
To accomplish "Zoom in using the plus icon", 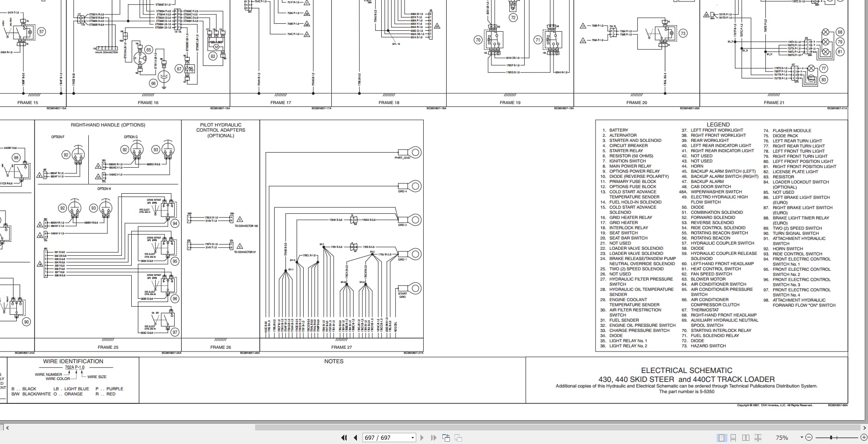I will (864, 437).
